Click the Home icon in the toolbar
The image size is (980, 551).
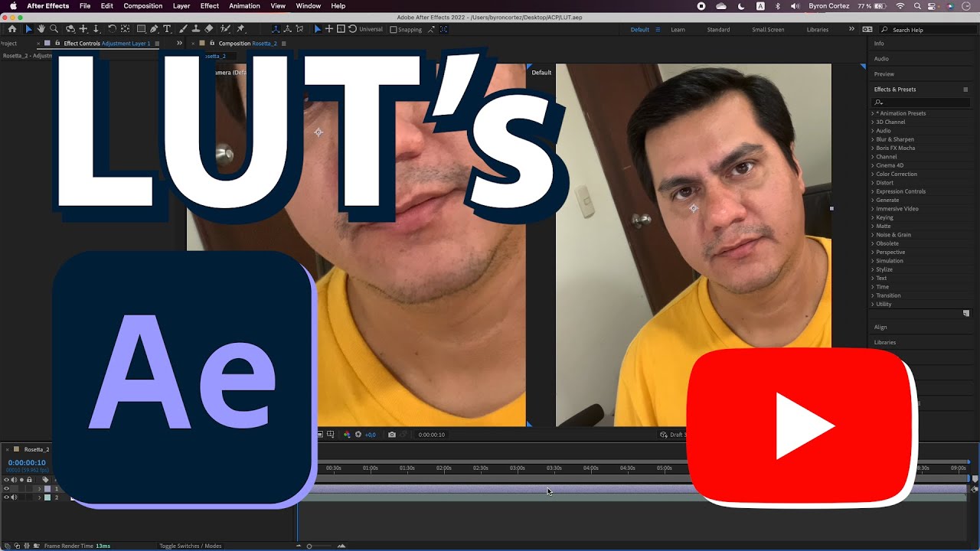tap(12, 29)
